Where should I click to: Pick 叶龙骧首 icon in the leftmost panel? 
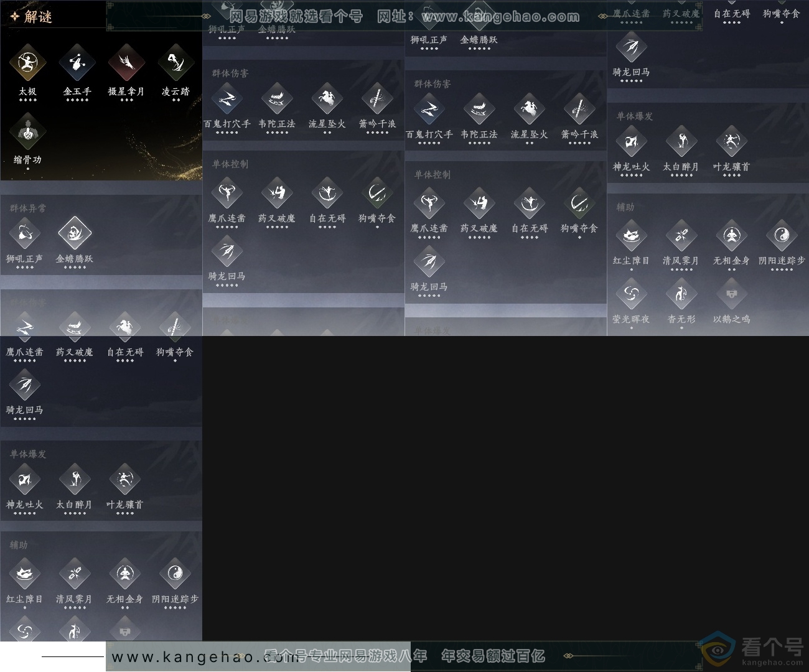tap(124, 479)
